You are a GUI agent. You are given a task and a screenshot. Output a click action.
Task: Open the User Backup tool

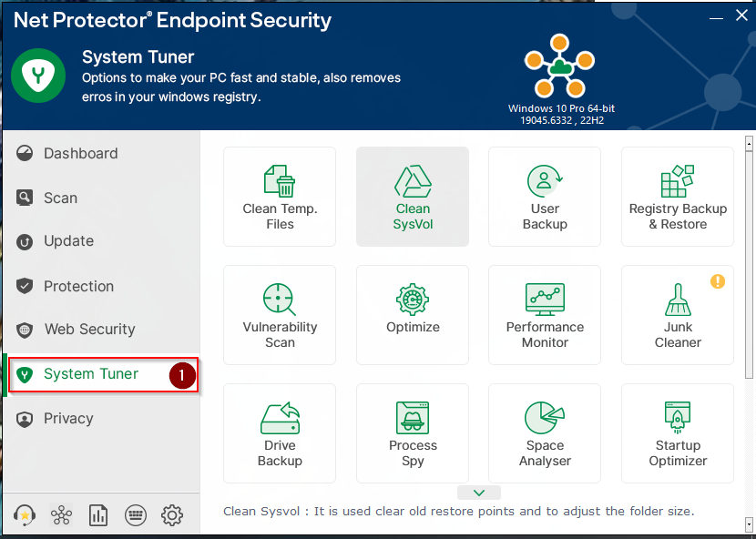pos(545,197)
